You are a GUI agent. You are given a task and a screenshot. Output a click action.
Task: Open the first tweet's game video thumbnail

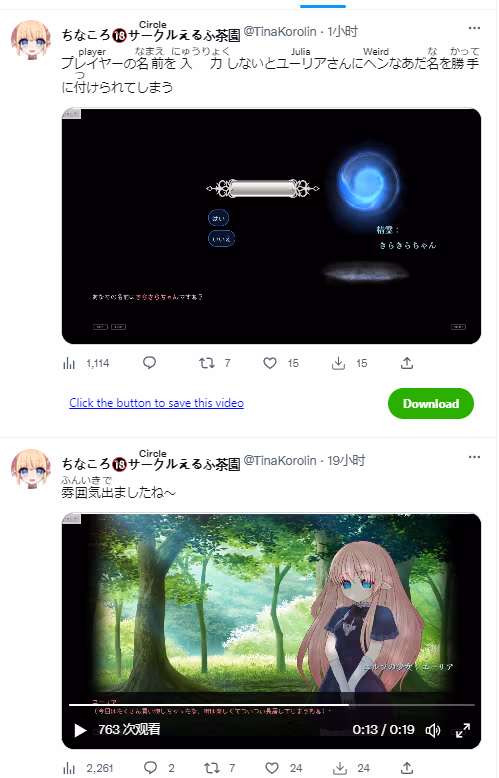pos(271,226)
